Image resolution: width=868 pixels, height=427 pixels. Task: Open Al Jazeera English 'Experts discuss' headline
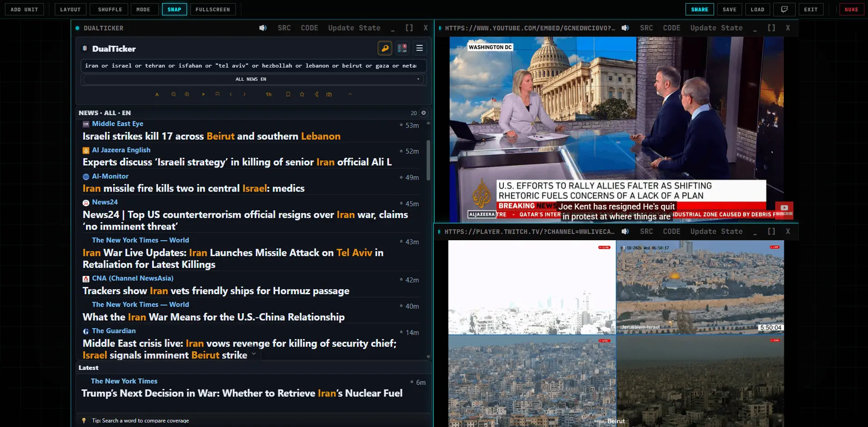tap(237, 162)
